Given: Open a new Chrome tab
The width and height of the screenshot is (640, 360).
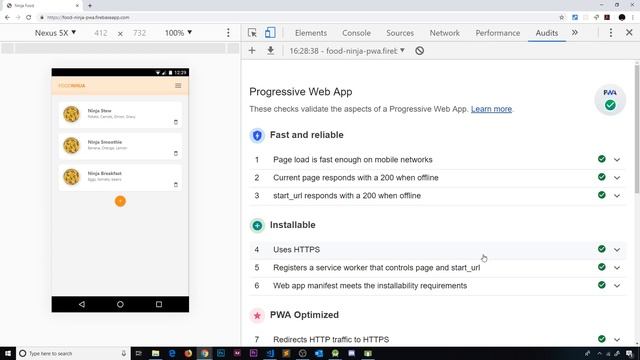Looking at the screenshot, I should 90,6.
